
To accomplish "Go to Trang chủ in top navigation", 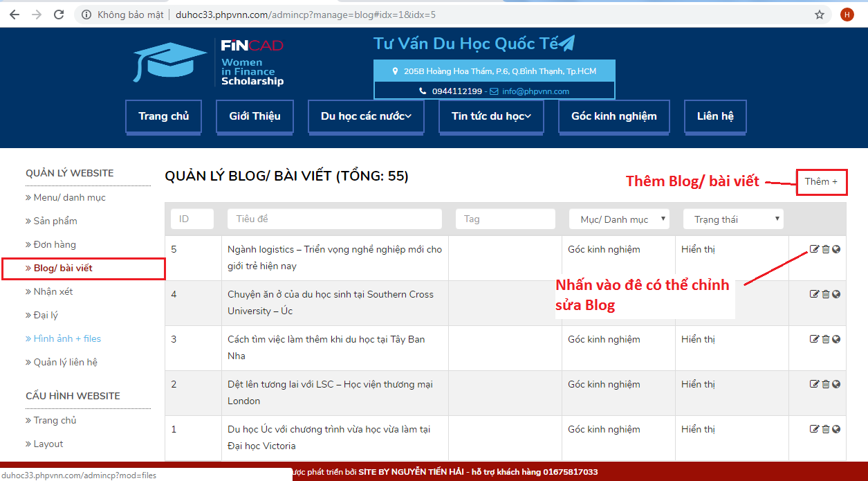I will (163, 116).
